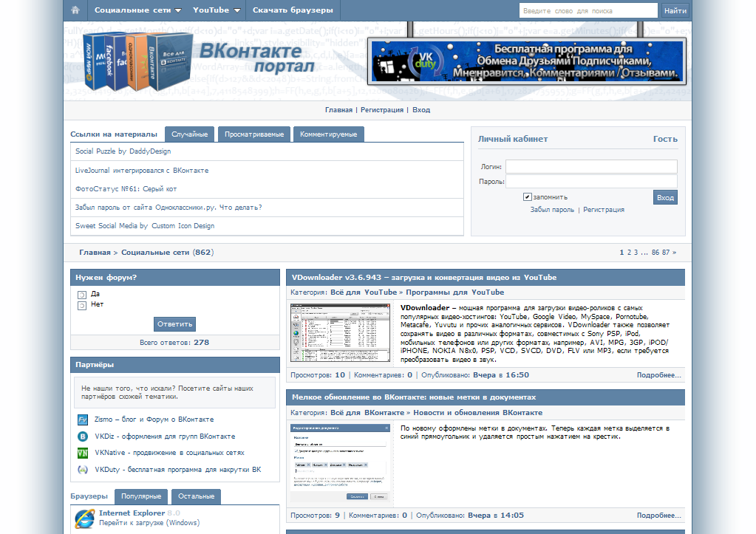Toggle the 'запомнить' checkbox
756x534 pixels.
pos(528,196)
